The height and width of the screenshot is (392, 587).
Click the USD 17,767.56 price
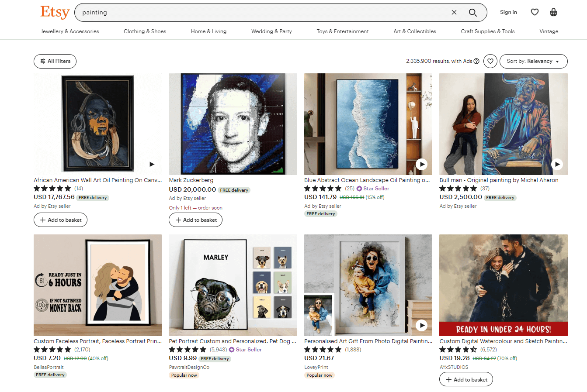point(54,197)
